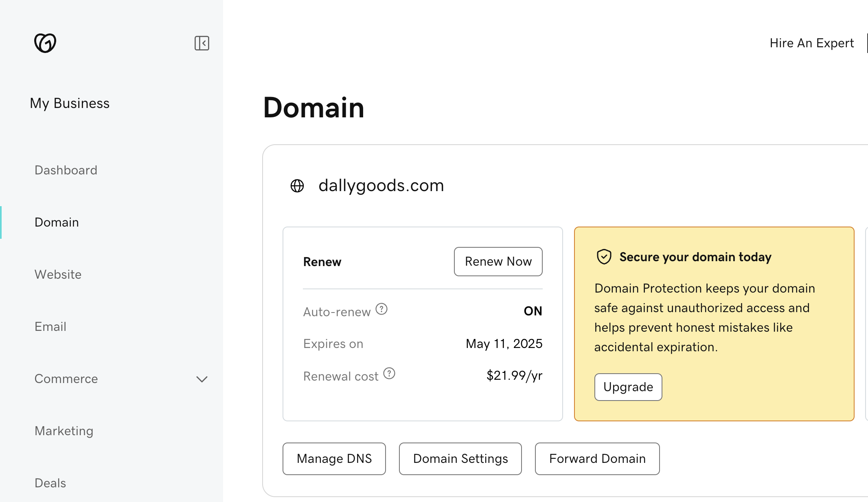The image size is (868, 502).
Task: Open the Auto-renew help question mark
Action: click(x=381, y=310)
